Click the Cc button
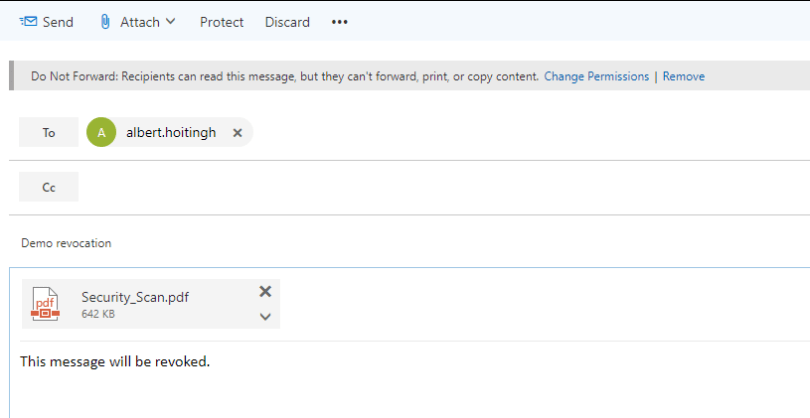The height and width of the screenshot is (418, 810). click(49, 187)
